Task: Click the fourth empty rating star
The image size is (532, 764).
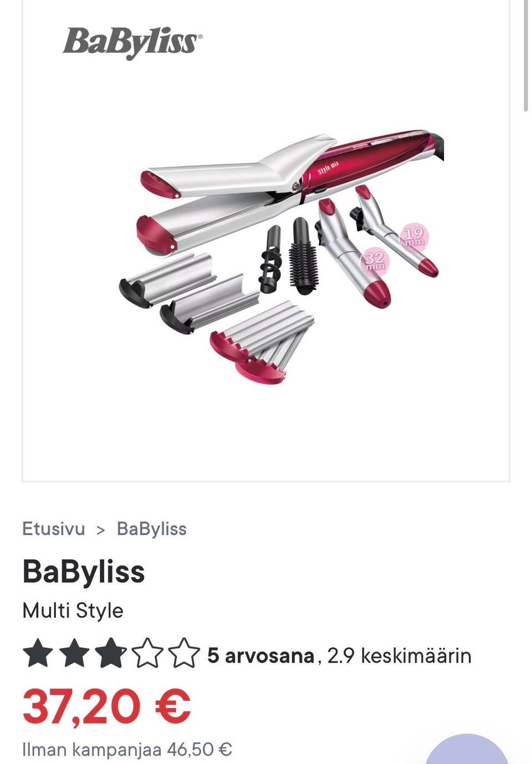Action: coord(148,653)
